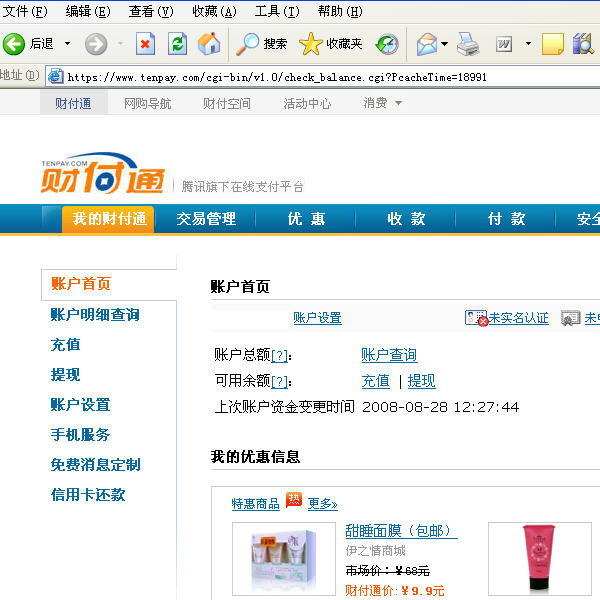
Task: Open the 工具(T) menu
Action: pos(277,11)
